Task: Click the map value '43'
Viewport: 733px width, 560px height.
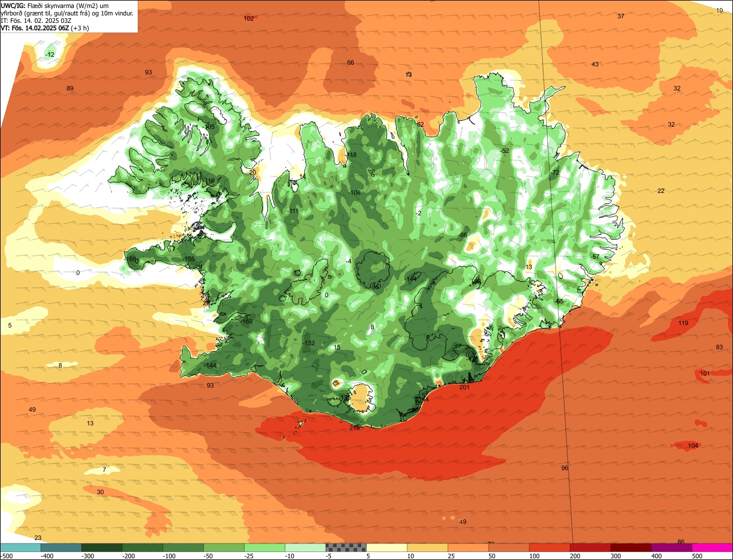Action: (x=595, y=64)
